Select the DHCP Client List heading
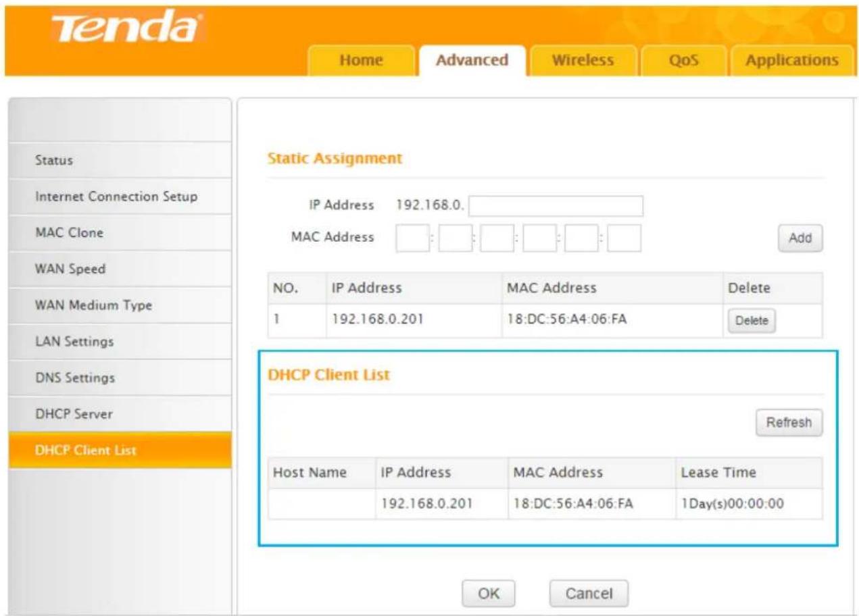The height and width of the screenshot is (616, 859). pos(329,375)
